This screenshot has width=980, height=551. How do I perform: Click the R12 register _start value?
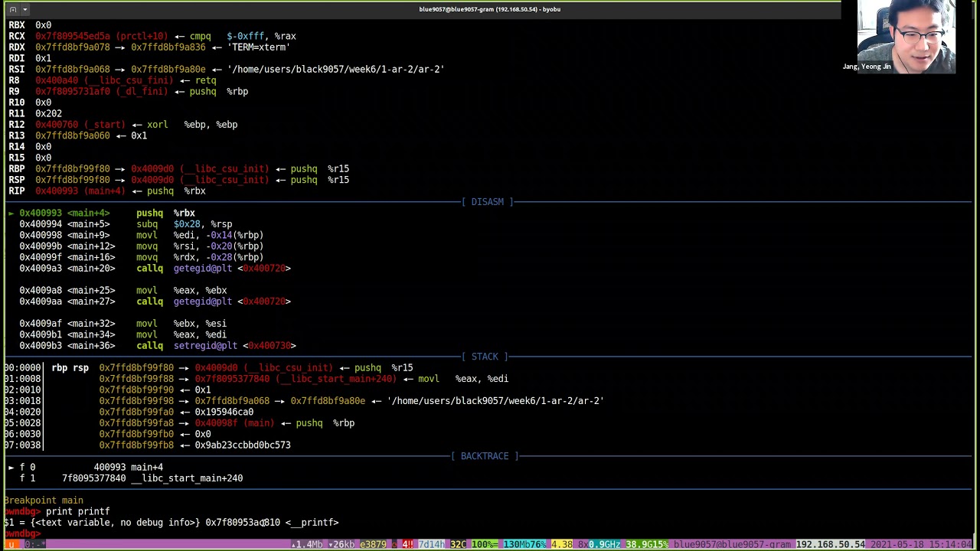[x=80, y=124]
